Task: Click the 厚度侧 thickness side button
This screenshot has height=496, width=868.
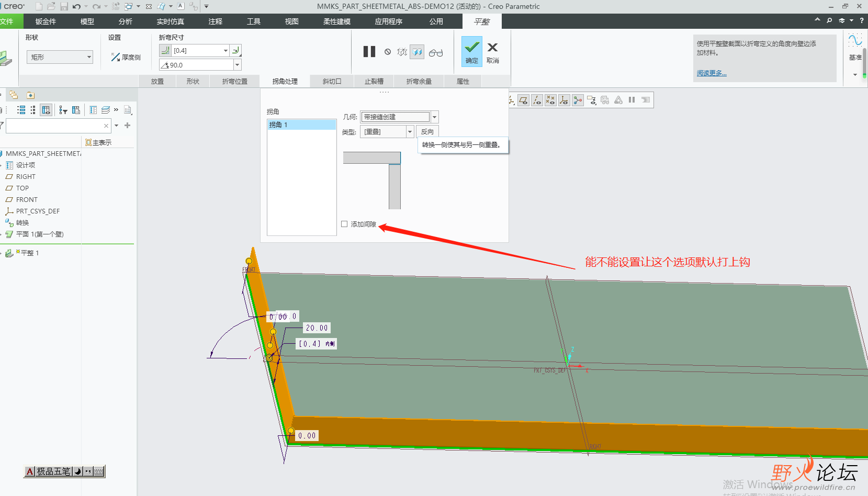Action: [x=126, y=57]
